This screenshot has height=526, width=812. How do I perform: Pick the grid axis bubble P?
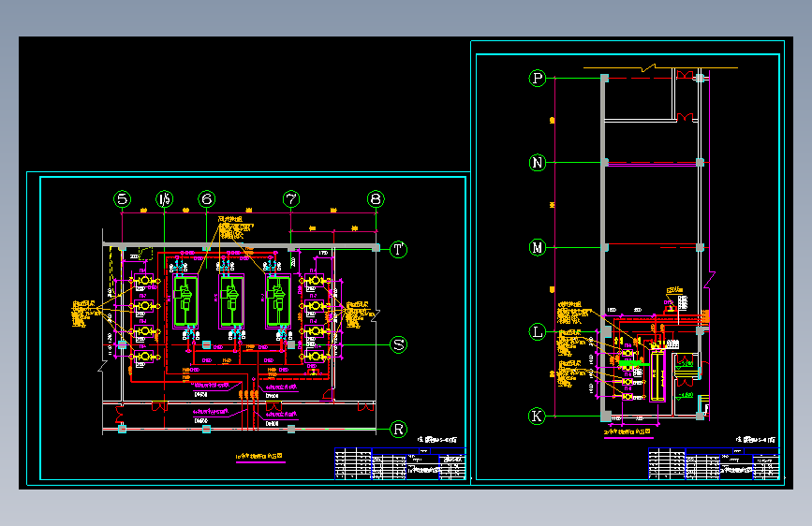pos(538,79)
